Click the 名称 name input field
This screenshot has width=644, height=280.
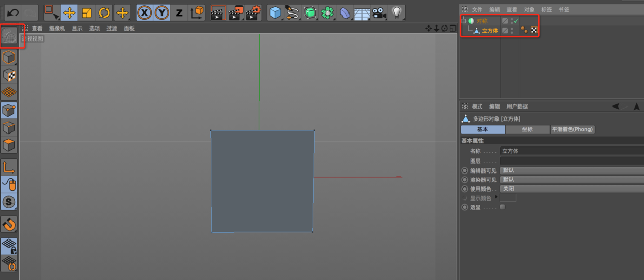[572, 151]
